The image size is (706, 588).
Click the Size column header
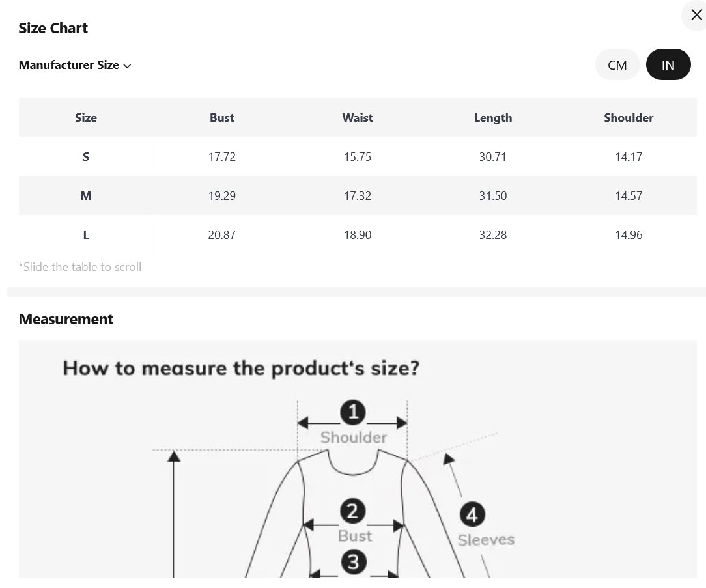coord(86,117)
